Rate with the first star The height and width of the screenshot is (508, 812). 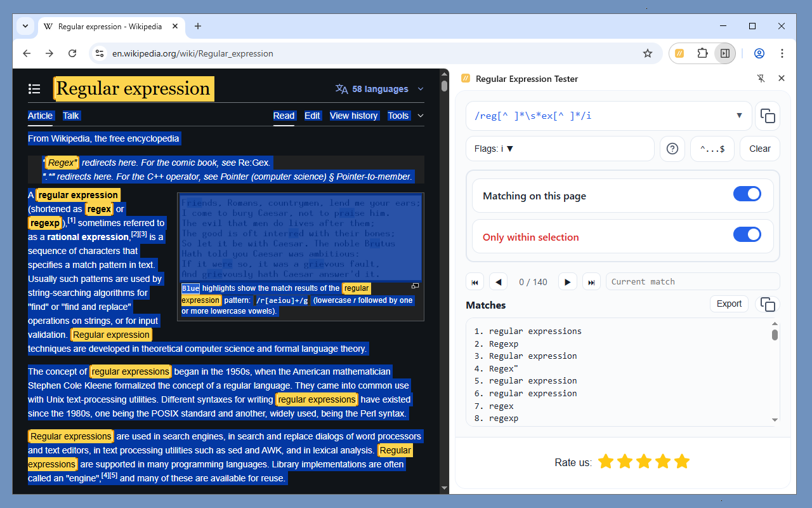[x=606, y=462]
